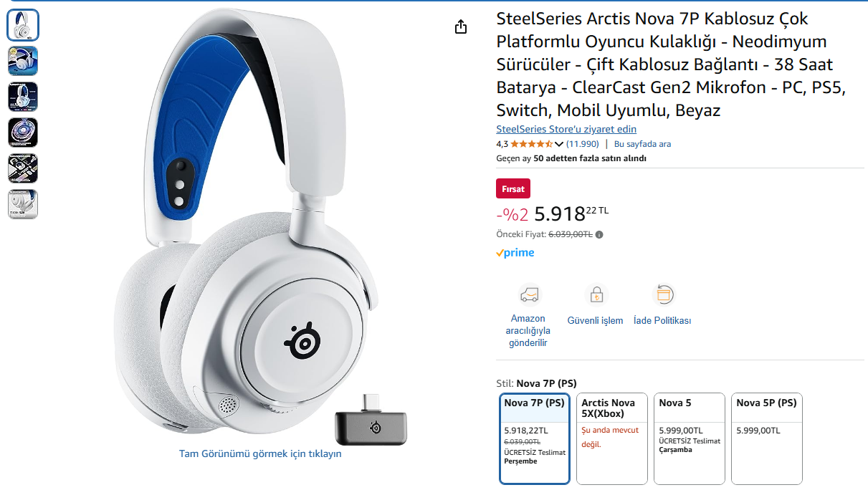
Task: Click the info icon beside previous price
Action: [599, 234]
